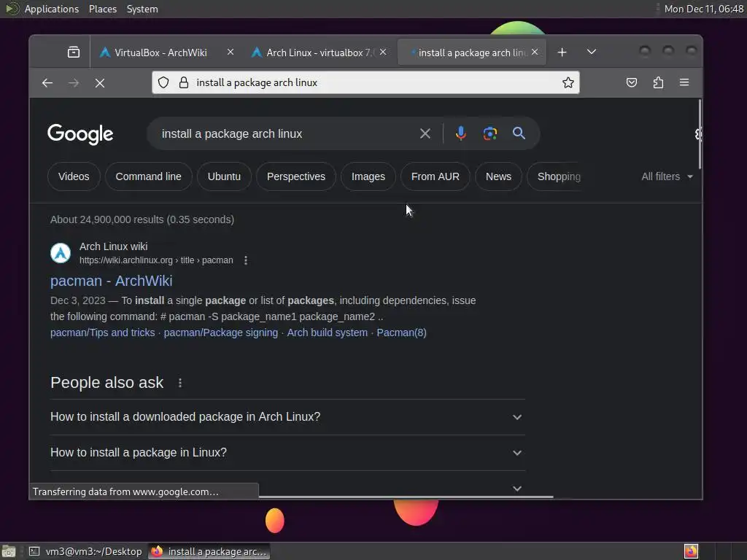Open Google homepage logo
Image resolution: width=747 pixels, height=560 pixels.
coord(80,134)
